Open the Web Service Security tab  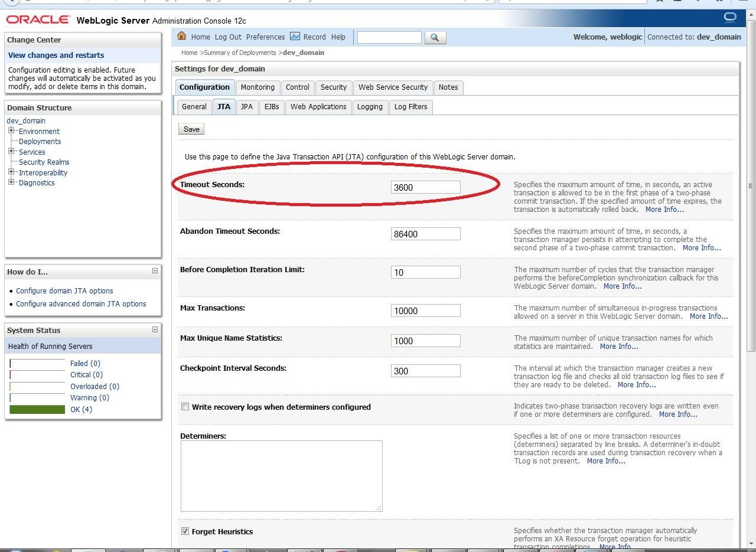(x=393, y=87)
